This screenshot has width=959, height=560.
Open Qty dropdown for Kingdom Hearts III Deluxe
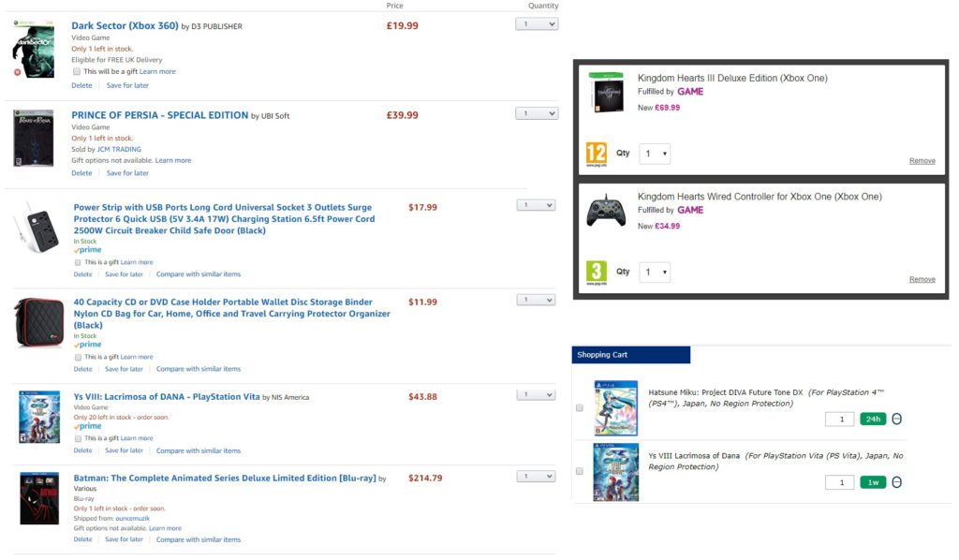(x=655, y=155)
